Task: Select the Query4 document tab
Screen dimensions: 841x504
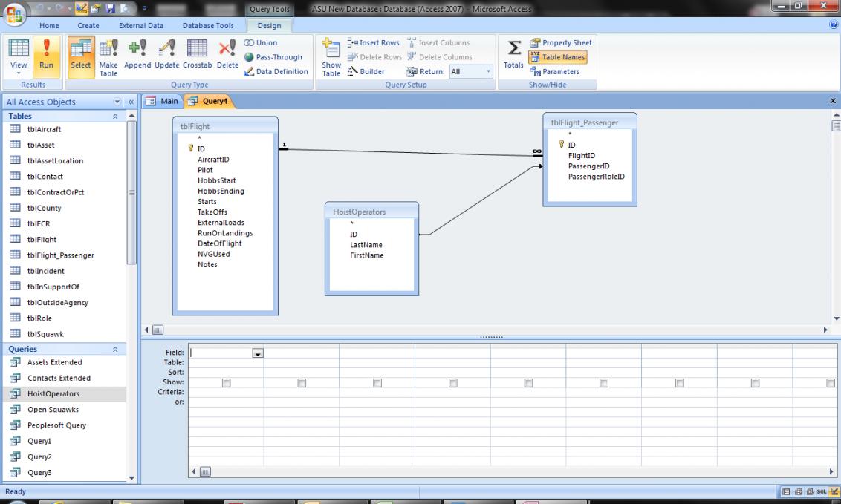Action: pos(210,101)
